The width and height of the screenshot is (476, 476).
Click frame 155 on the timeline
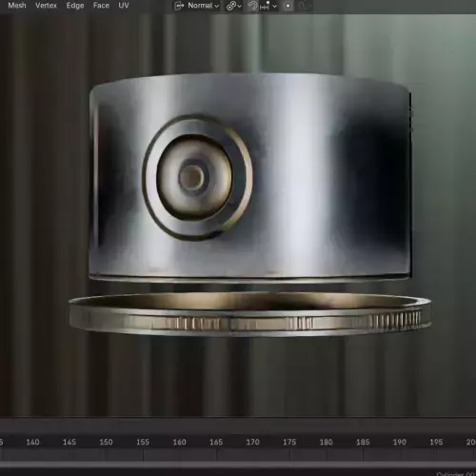click(143, 442)
